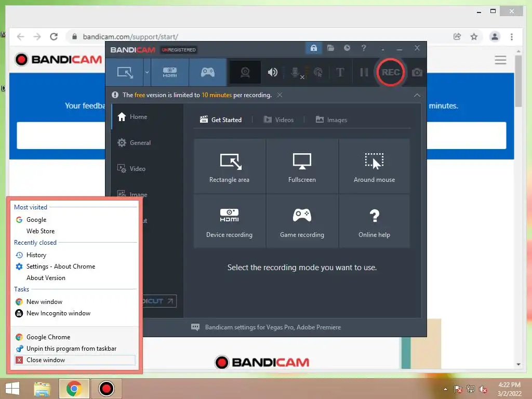532x399 pixels.
Task: Show hidden system tray icons arrow
Action: (445, 389)
